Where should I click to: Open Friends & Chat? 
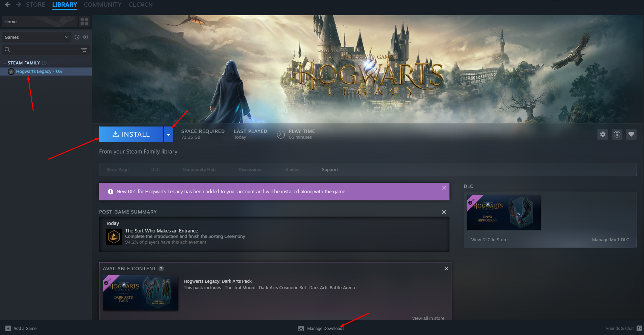pyautogui.click(x=620, y=329)
